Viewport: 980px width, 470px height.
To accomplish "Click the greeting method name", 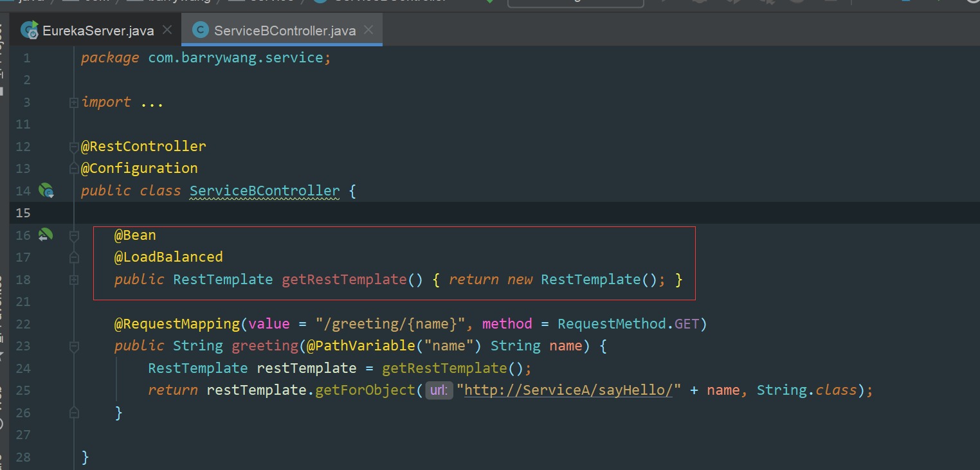I will [265, 345].
